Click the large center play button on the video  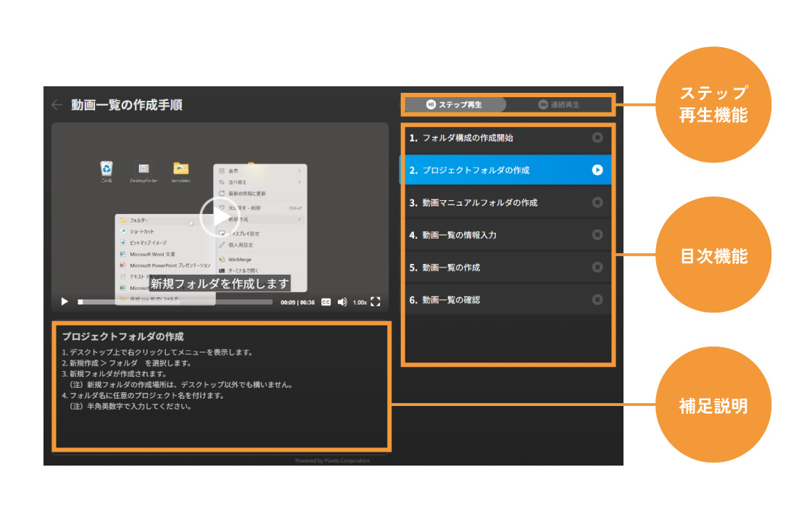220,217
